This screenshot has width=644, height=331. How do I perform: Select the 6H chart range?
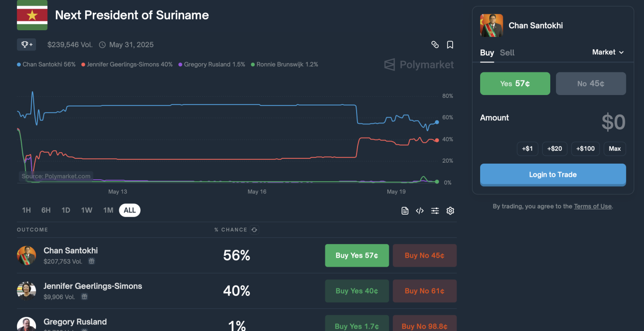[x=46, y=210]
